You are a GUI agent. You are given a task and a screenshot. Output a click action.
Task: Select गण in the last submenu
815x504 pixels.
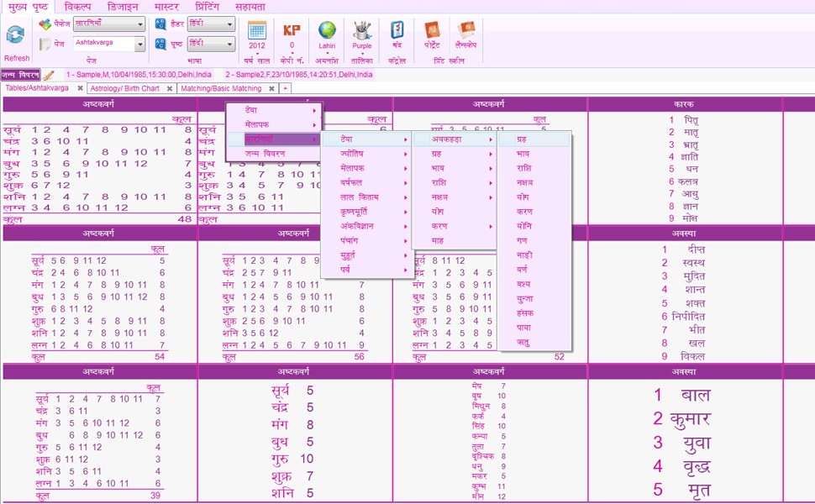pyautogui.click(x=534, y=241)
